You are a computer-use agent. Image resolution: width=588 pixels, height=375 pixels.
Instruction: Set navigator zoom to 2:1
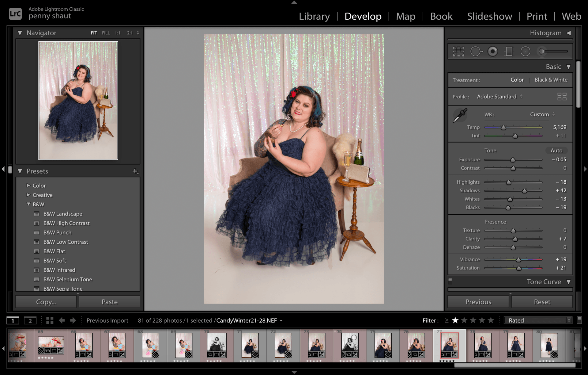(x=130, y=33)
